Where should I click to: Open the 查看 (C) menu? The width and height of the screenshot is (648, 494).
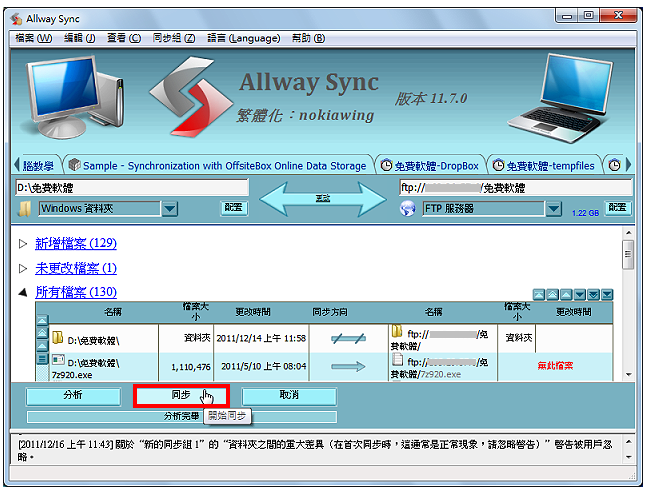pyautogui.click(x=124, y=38)
